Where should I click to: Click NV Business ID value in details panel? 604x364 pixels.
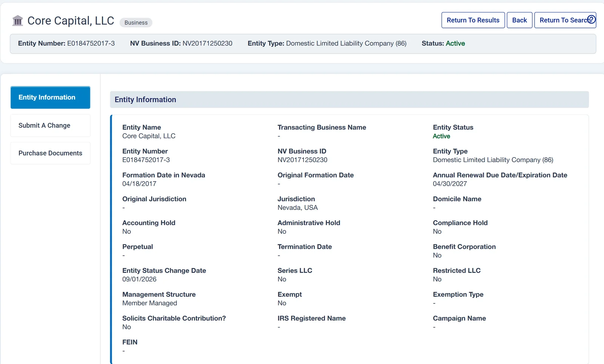coord(302,160)
